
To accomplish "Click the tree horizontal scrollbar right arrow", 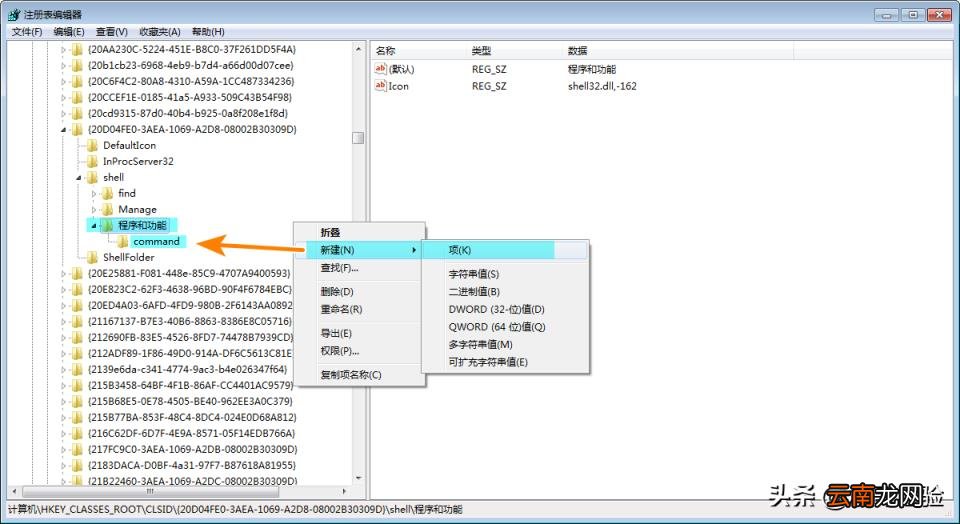I will click(x=345, y=492).
